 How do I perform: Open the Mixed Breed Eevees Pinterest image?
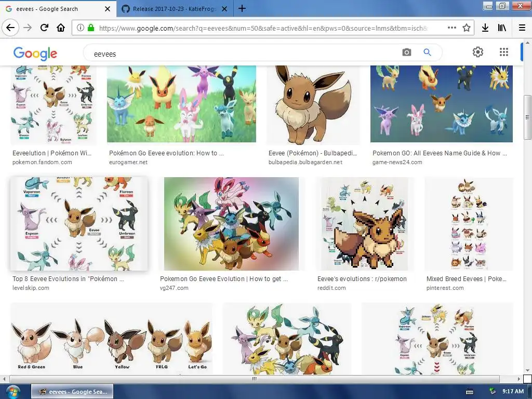(x=469, y=223)
